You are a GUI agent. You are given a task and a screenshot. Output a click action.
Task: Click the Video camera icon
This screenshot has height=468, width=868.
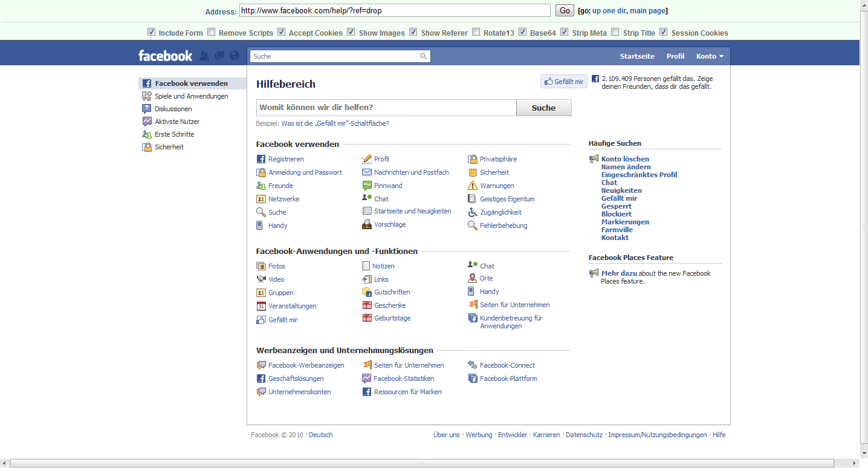[261, 279]
